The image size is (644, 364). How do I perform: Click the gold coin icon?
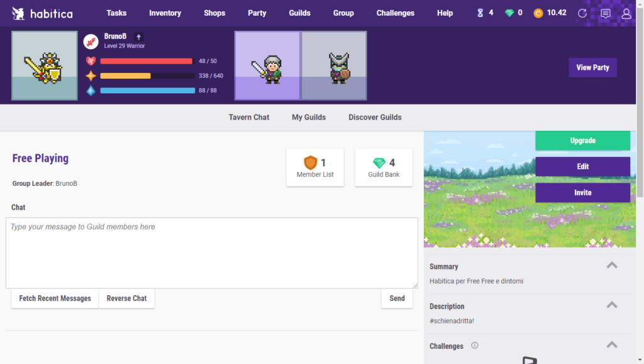pyautogui.click(x=538, y=13)
